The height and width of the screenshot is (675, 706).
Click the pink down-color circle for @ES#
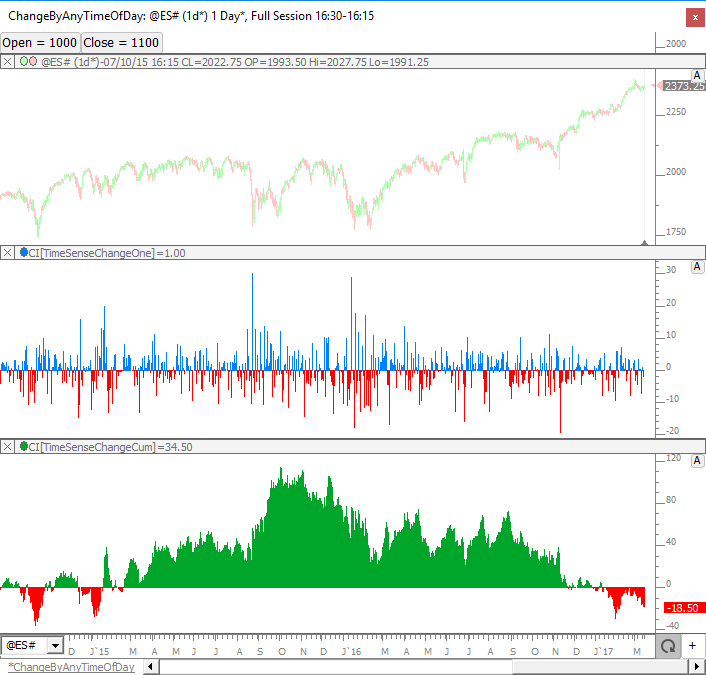point(34,62)
